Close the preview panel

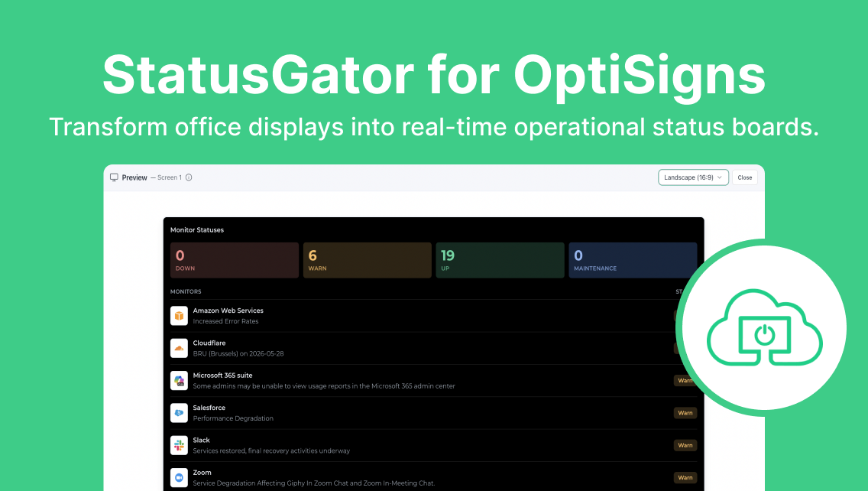click(744, 177)
